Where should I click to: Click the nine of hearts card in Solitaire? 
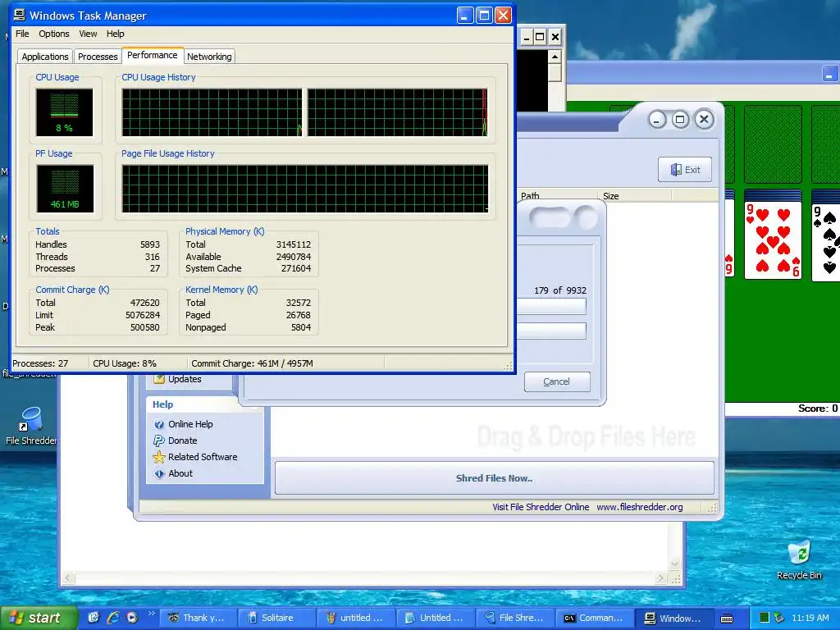coord(773,240)
